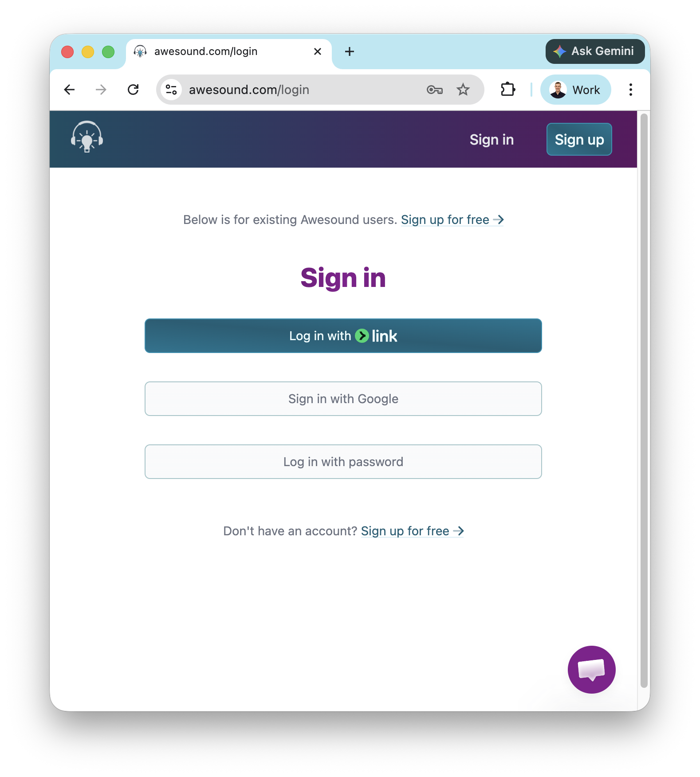
Task: Open the Extensions puzzle icon
Action: click(508, 90)
